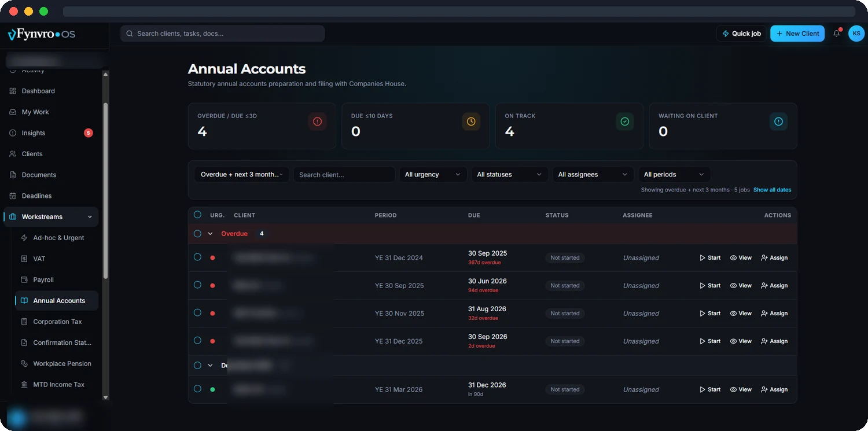This screenshot has width=868, height=431.
Task: Click the Insights lightbulb icon
Action: point(13,133)
